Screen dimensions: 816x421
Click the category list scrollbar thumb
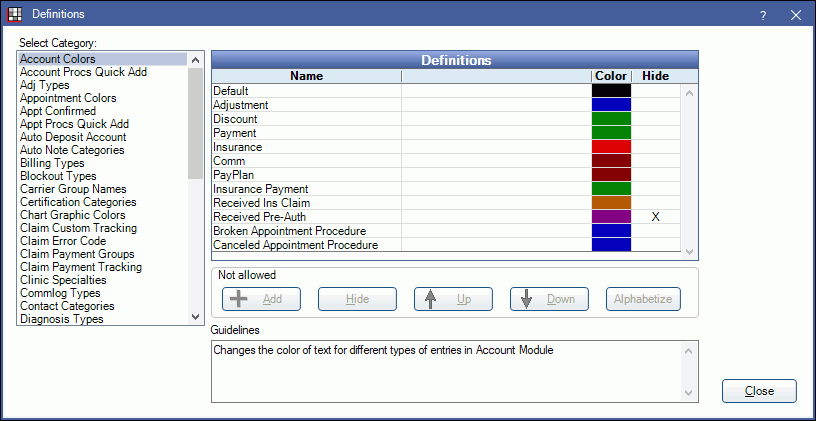click(196, 123)
